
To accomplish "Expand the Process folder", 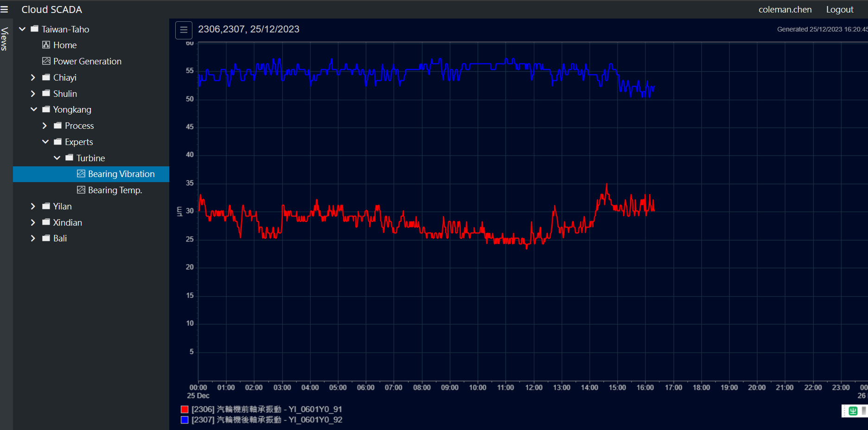I will pos(45,126).
